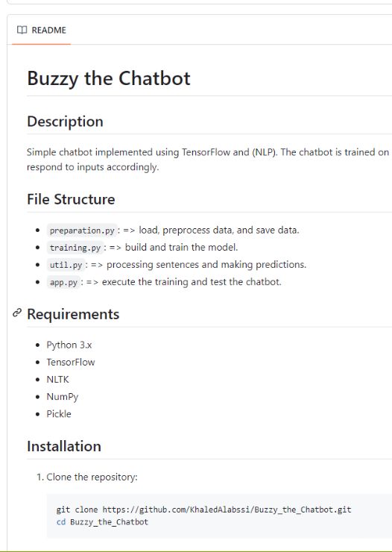Click the Python 3.x requirement item

[x=69, y=345]
